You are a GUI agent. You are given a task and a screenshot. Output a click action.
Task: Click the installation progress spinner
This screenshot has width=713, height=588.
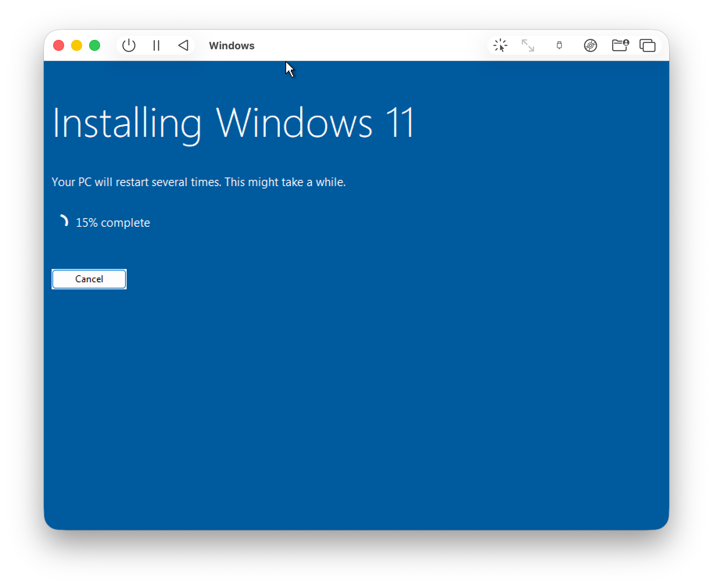64,221
